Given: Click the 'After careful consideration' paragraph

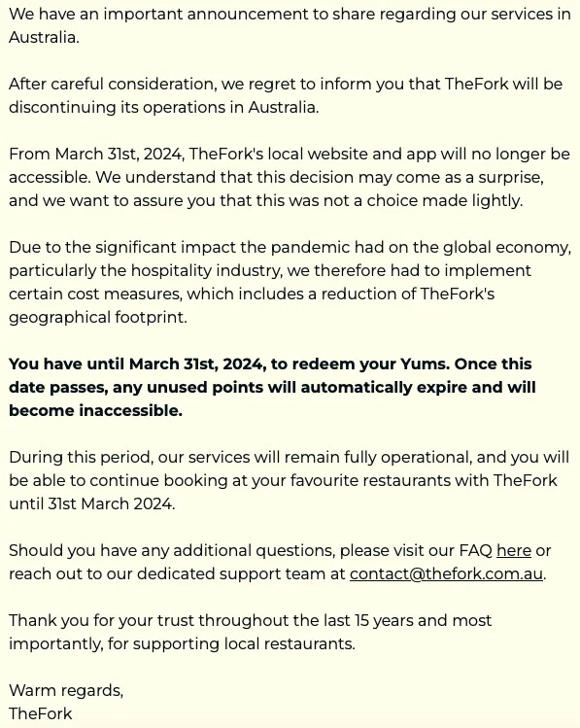Looking at the screenshot, I should click(x=286, y=95).
